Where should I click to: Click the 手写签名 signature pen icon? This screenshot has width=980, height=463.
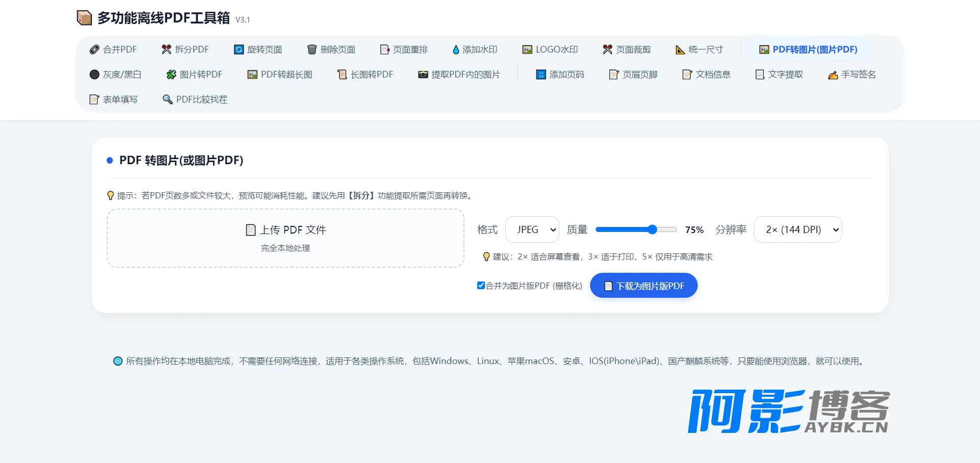tap(833, 75)
